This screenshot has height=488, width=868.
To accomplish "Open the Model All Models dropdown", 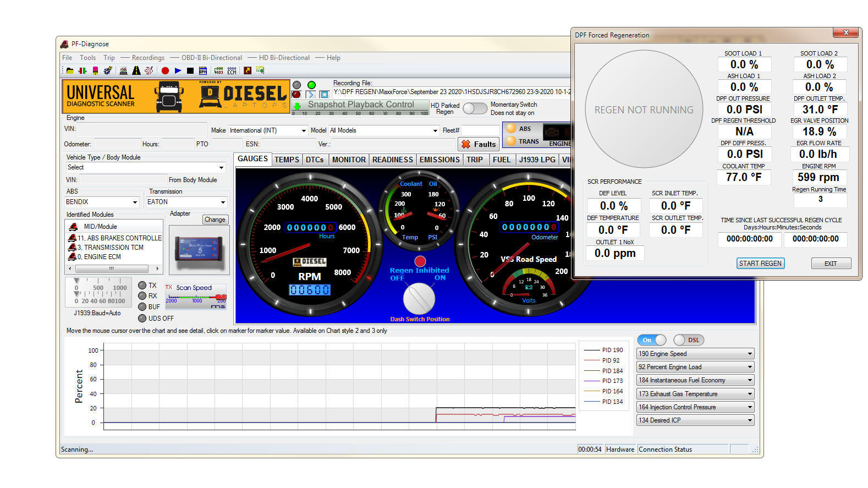I will click(384, 130).
